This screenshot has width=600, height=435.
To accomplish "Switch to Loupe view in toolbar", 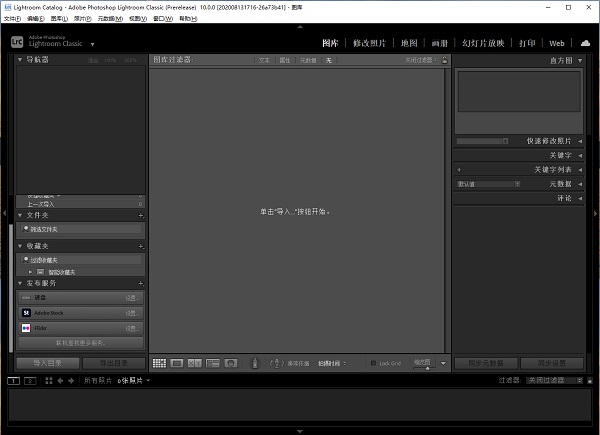I will click(177, 363).
